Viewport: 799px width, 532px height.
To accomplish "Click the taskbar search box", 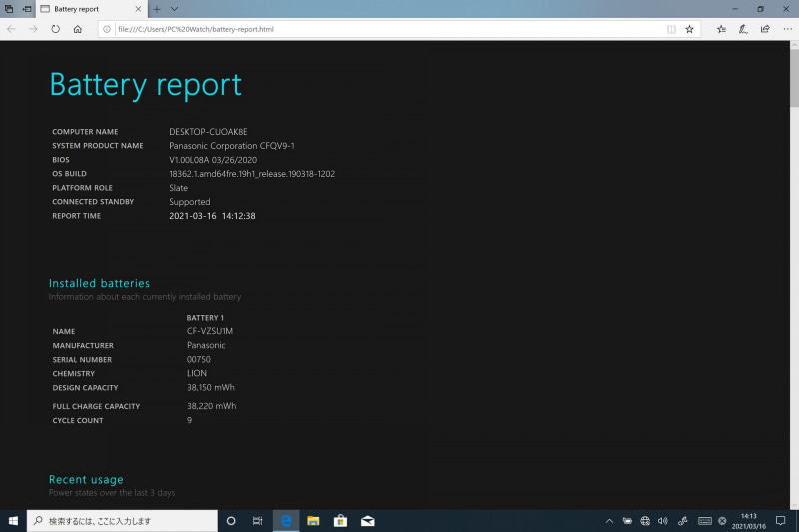I will click(122, 521).
